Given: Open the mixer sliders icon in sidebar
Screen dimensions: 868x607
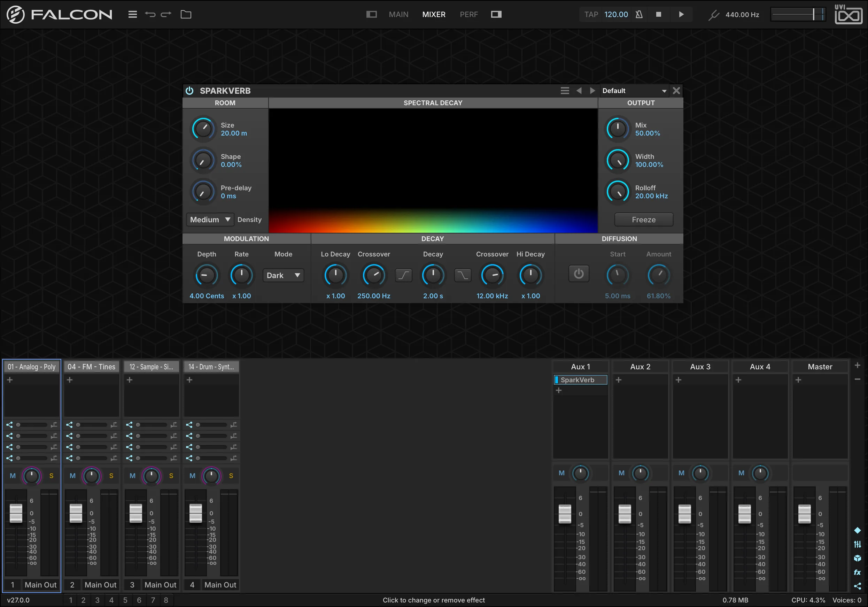Looking at the screenshot, I should pos(857,544).
